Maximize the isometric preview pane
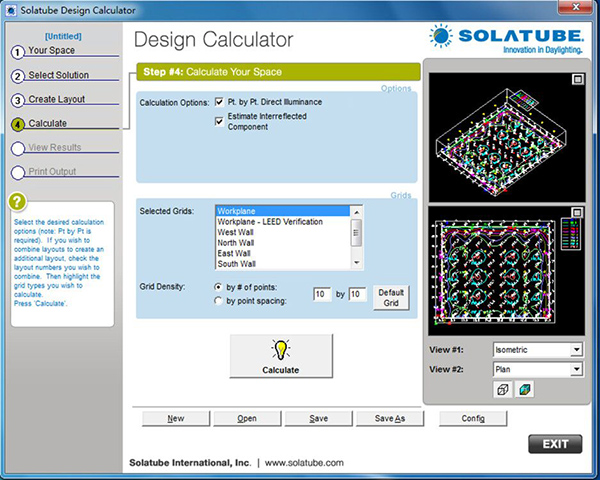Image resolution: width=600 pixels, height=480 pixels. pyautogui.click(x=577, y=79)
